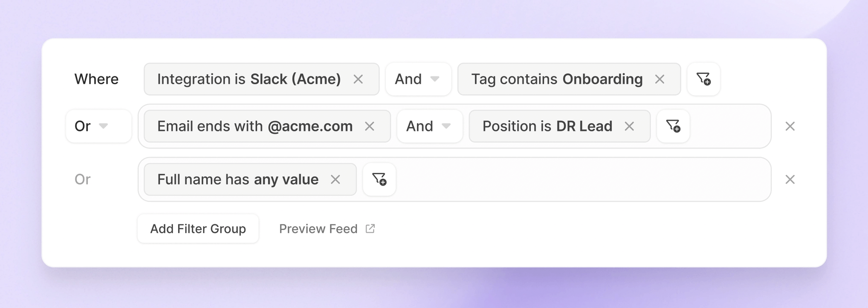Edit the Full name has any value chip

point(237,180)
